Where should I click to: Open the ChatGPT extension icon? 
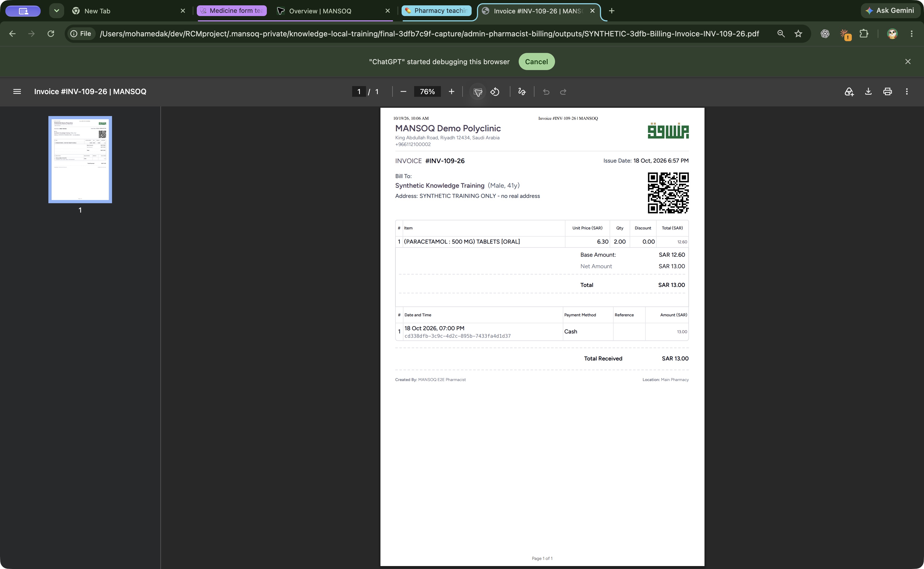(x=825, y=33)
